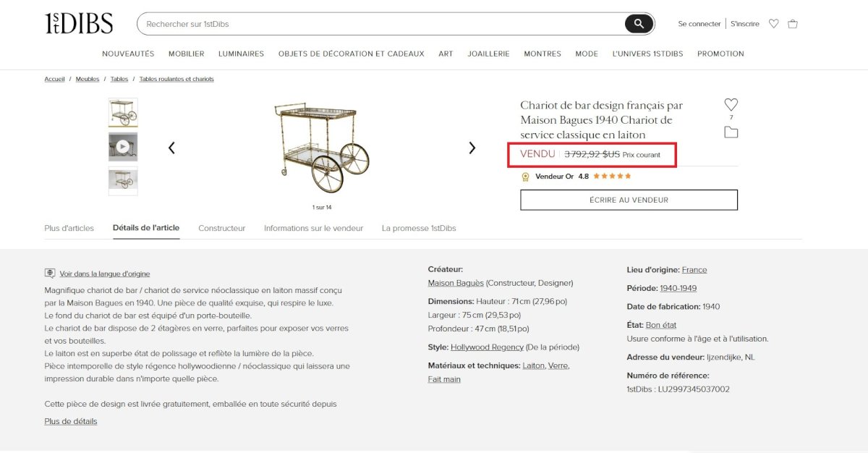The image size is (868, 453).
Task: Show previous product image arrow
Action: tap(171, 148)
